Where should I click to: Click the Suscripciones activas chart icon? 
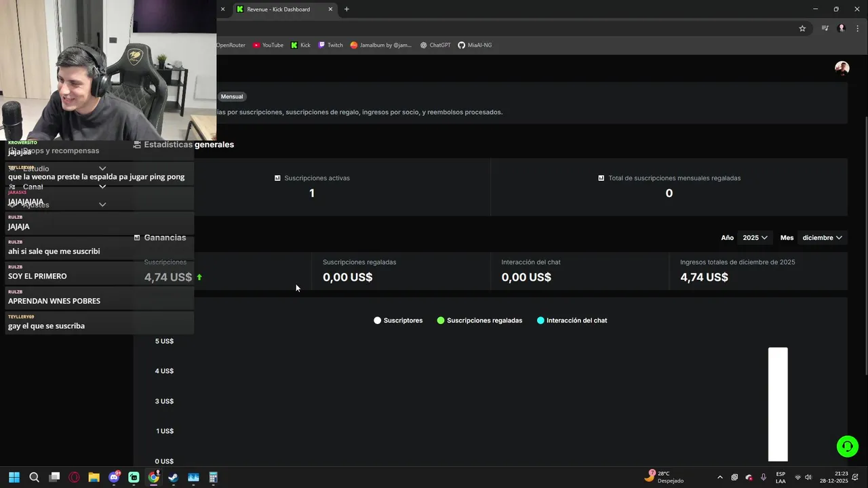(277, 178)
